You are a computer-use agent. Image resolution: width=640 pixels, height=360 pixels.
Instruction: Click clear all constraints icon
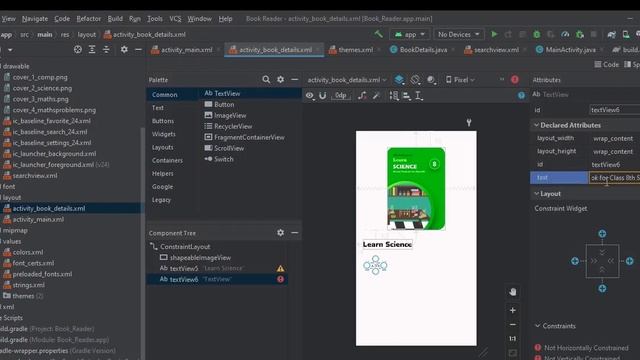click(362, 96)
